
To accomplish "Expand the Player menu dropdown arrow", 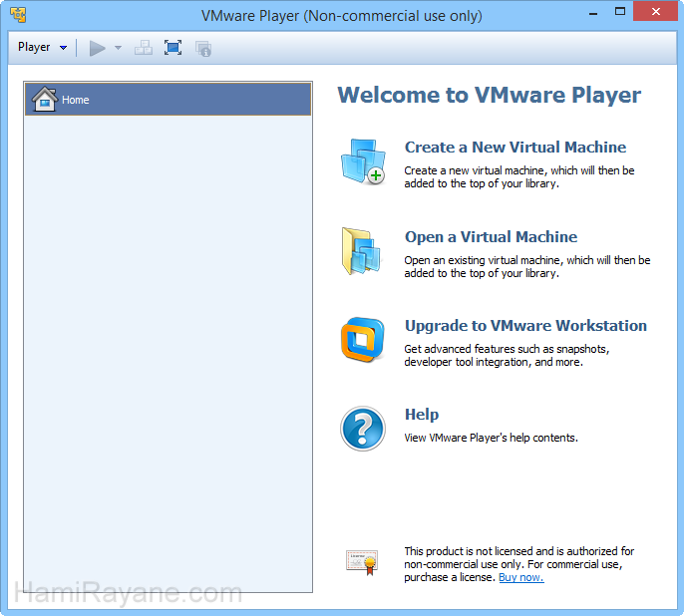I will point(63,48).
